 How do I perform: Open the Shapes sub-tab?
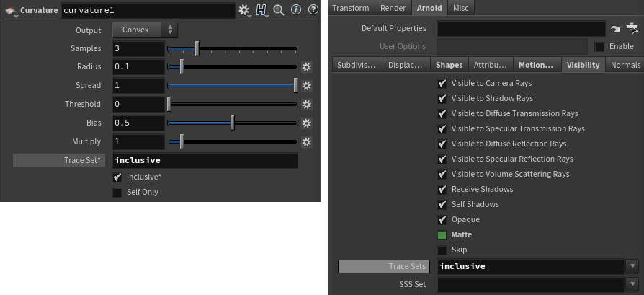coord(450,65)
